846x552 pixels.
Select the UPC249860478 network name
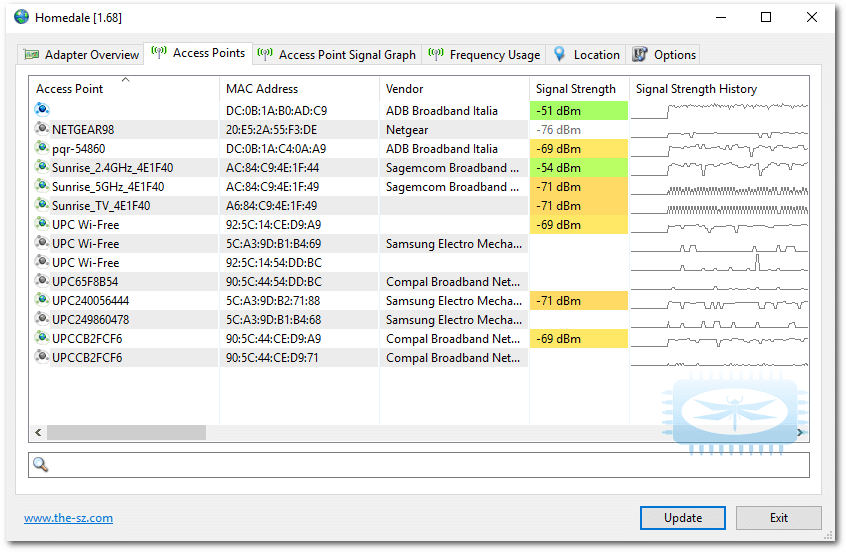tap(91, 319)
